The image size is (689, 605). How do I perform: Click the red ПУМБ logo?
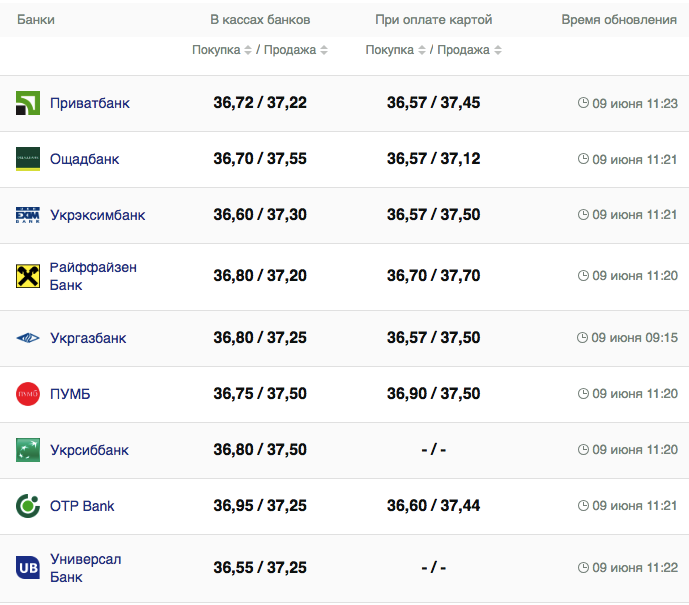pyautogui.click(x=28, y=394)
